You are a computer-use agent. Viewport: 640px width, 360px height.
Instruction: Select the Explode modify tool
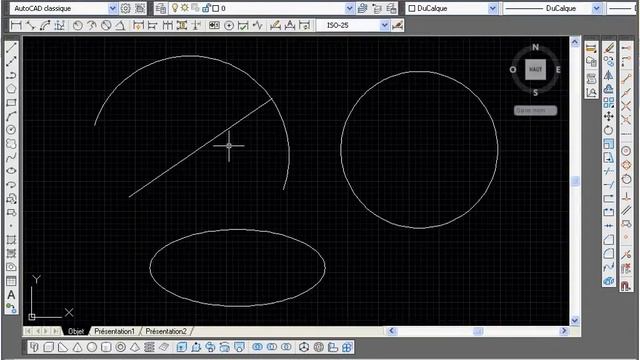[609, 281]
